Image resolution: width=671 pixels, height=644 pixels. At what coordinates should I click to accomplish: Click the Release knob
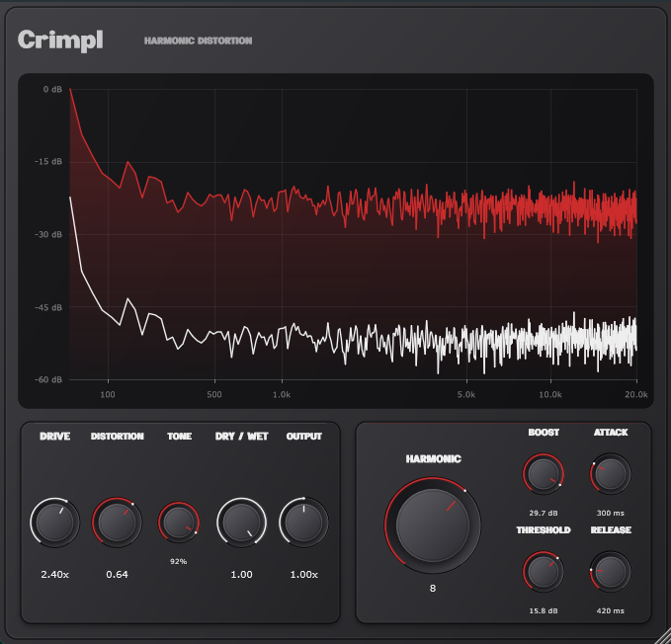point(611,572)
